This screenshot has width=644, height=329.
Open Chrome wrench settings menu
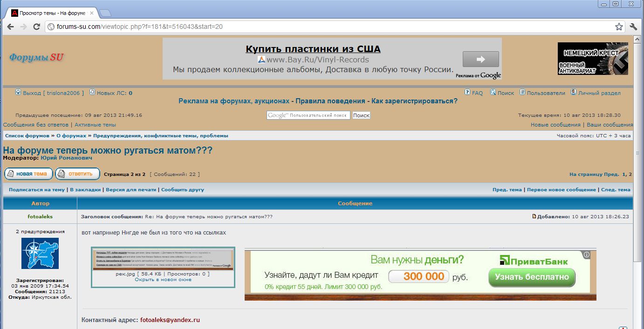(633, 27)
